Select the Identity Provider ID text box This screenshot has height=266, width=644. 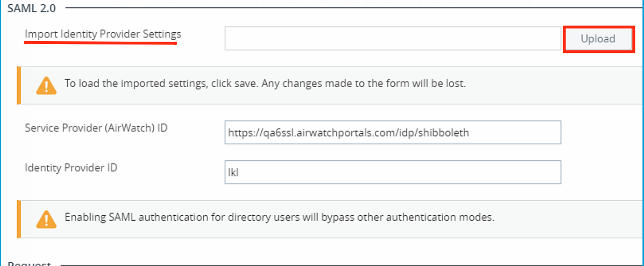pyautogui.click(x=392, y=172)
